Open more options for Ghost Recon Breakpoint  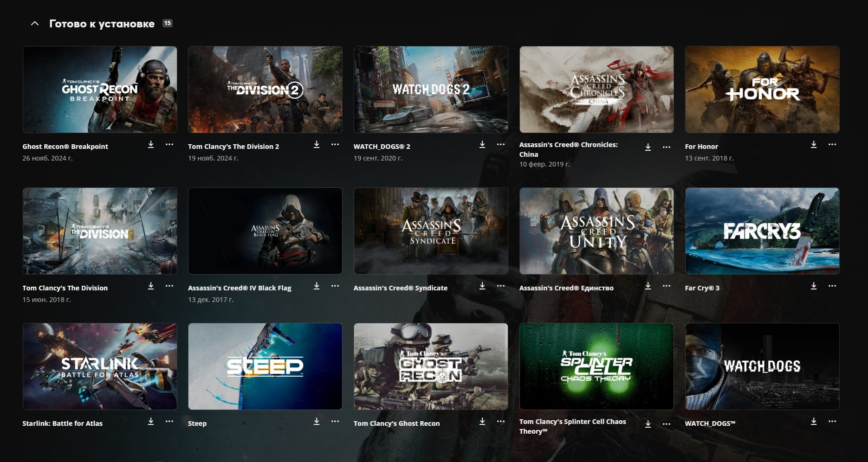(x=169, y=145)
